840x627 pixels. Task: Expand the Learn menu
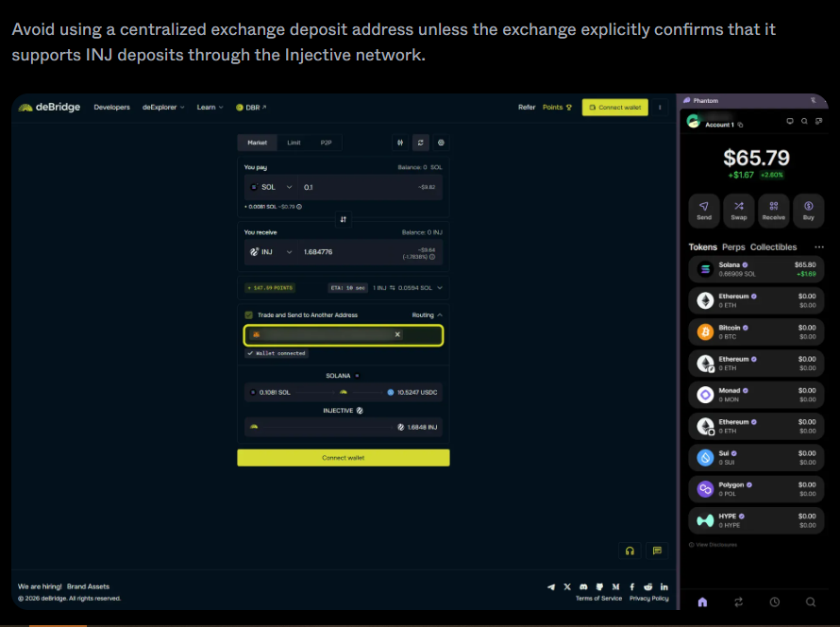coord(210,108)
